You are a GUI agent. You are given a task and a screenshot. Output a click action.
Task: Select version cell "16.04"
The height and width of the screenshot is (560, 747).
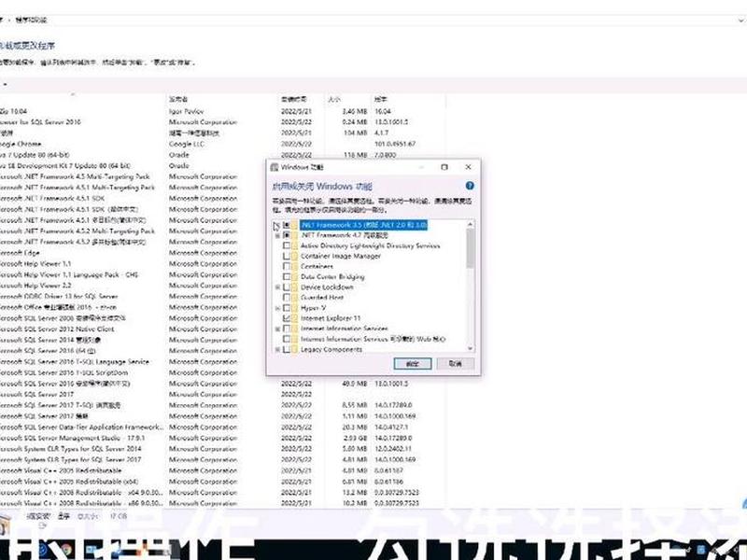383,111
